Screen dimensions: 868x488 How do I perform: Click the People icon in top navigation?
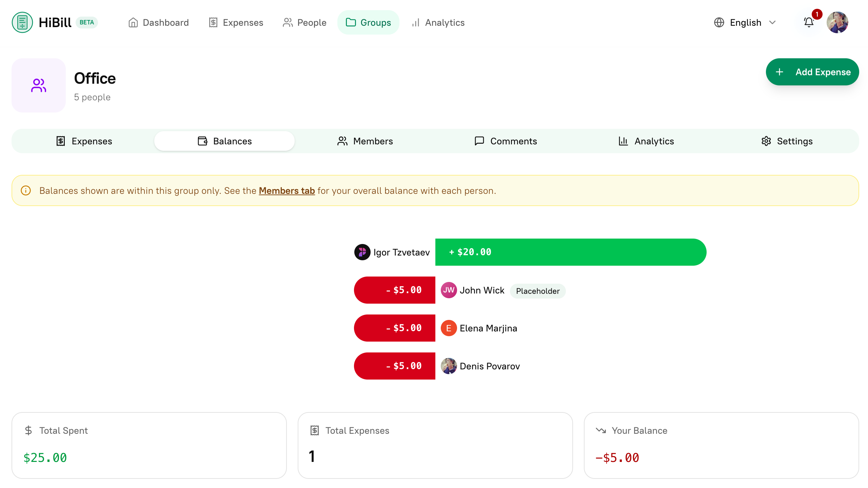tap(288, 22)
